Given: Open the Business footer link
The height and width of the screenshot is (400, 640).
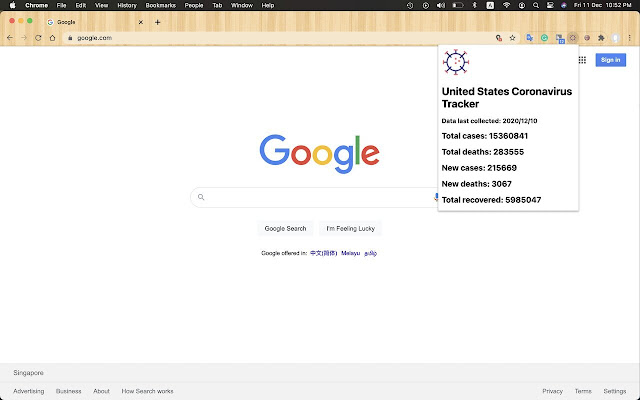Looking at the screenshot, I should point(69,391).
